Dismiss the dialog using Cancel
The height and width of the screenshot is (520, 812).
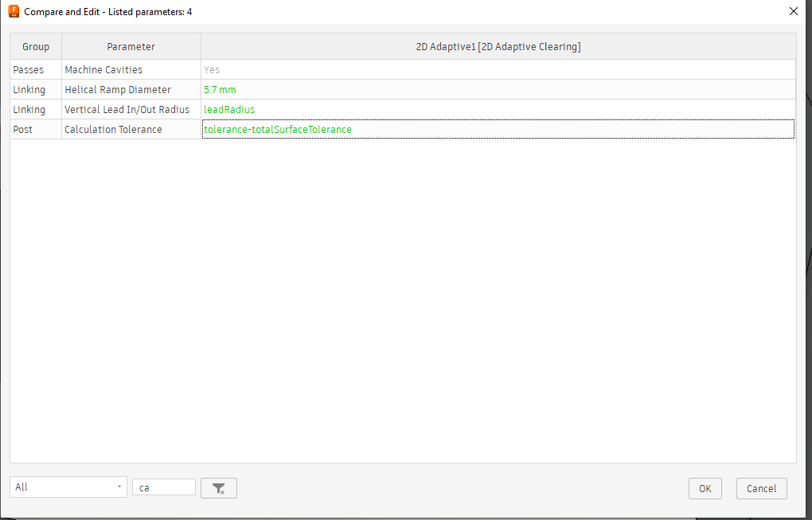coord(760,488)
